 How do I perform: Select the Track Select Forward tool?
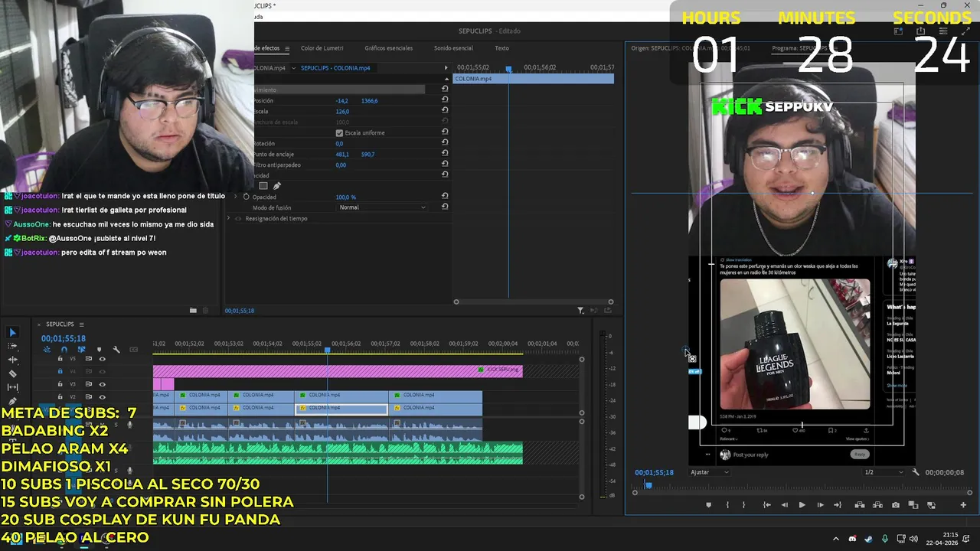pos(12,346)
